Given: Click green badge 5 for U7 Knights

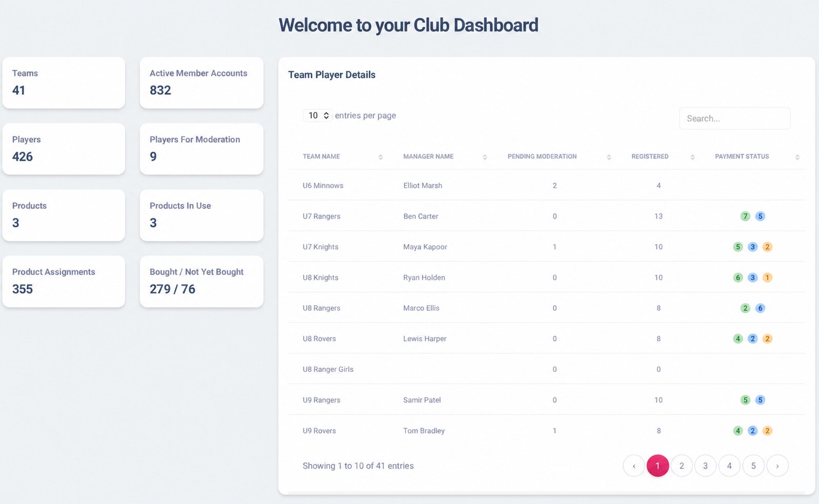Looking at the screenshot, I should [738, 247].
